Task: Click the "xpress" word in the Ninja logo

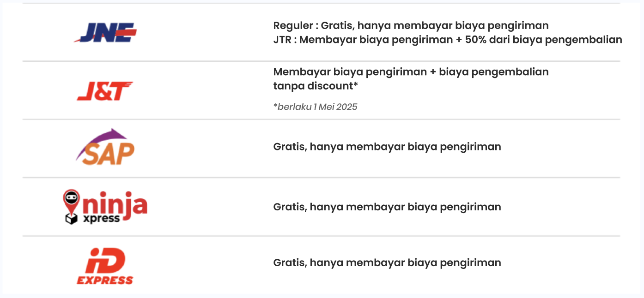Action: [101, 218]
